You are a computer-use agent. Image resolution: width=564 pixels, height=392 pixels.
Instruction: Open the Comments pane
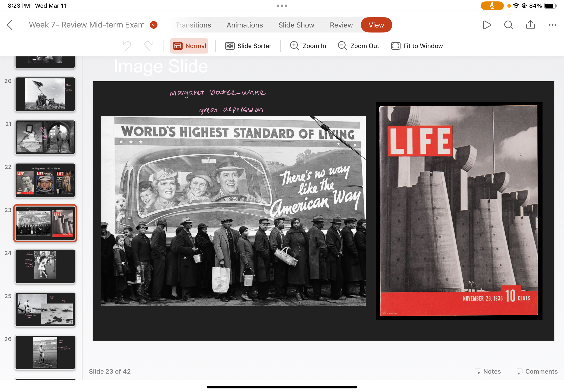(537, 371)
